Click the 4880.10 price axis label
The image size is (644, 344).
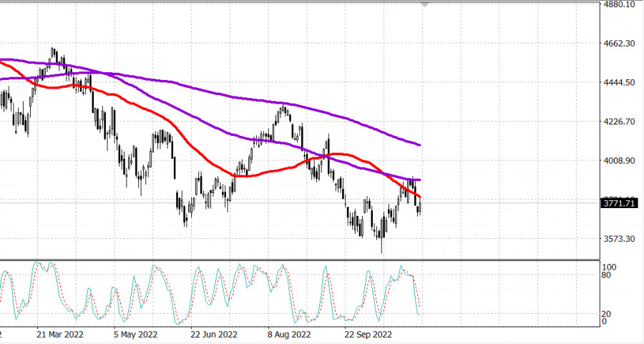(620, 4)
